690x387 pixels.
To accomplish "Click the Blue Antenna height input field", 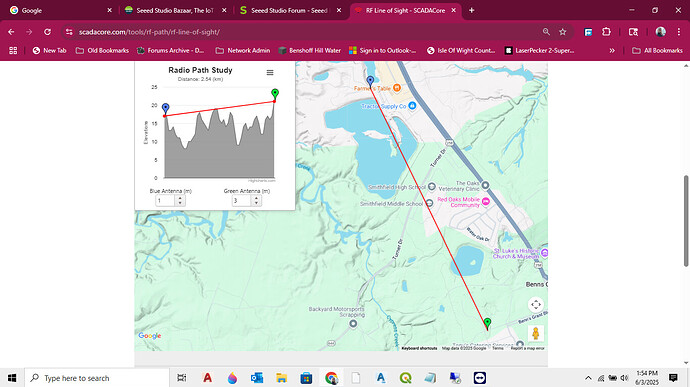I will (x=165, y=201).
